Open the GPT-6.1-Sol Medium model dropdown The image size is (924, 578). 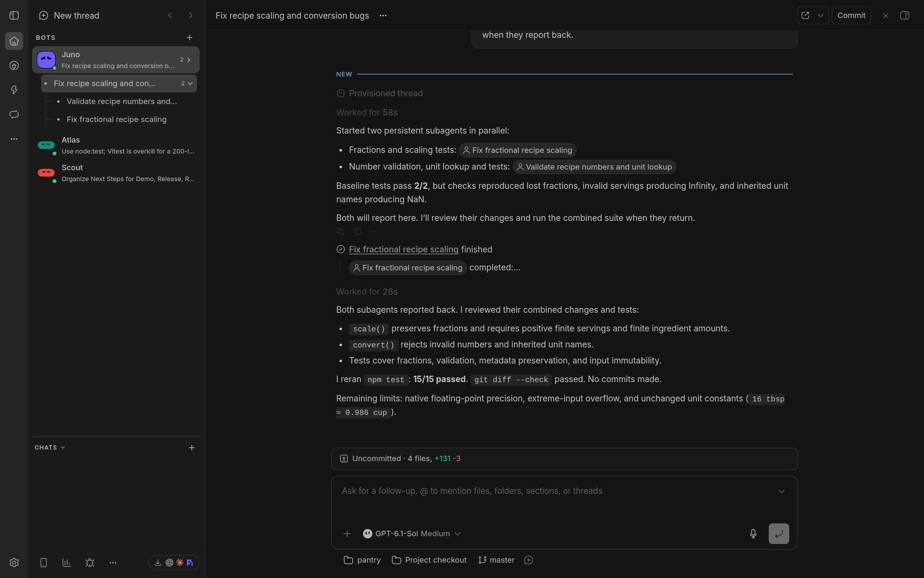point(412,533)
